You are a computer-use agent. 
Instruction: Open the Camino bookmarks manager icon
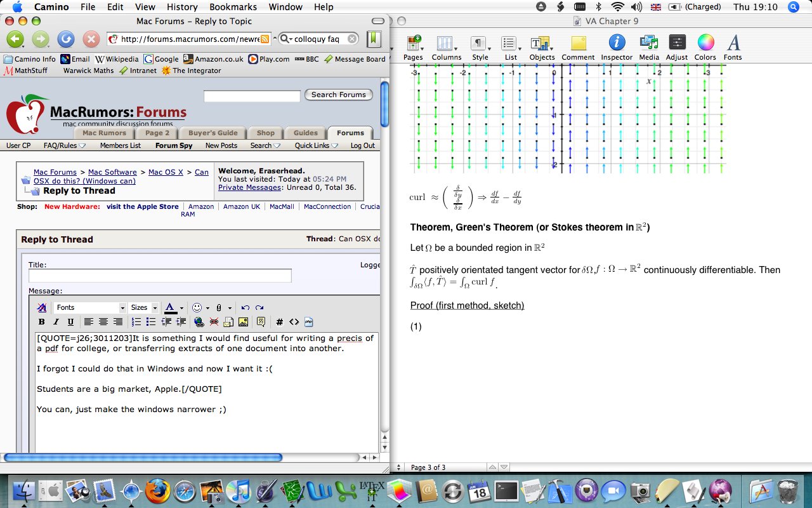tap(373, 39)
